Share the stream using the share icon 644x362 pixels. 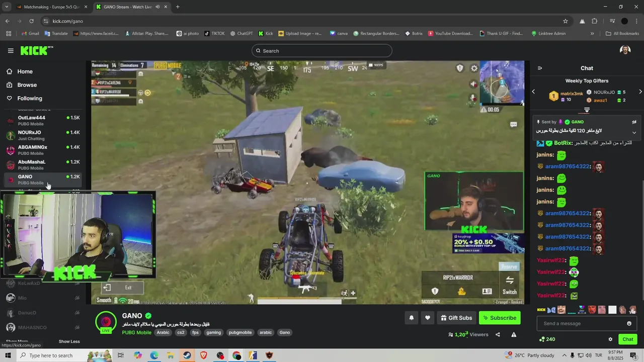tap(498, 335)
